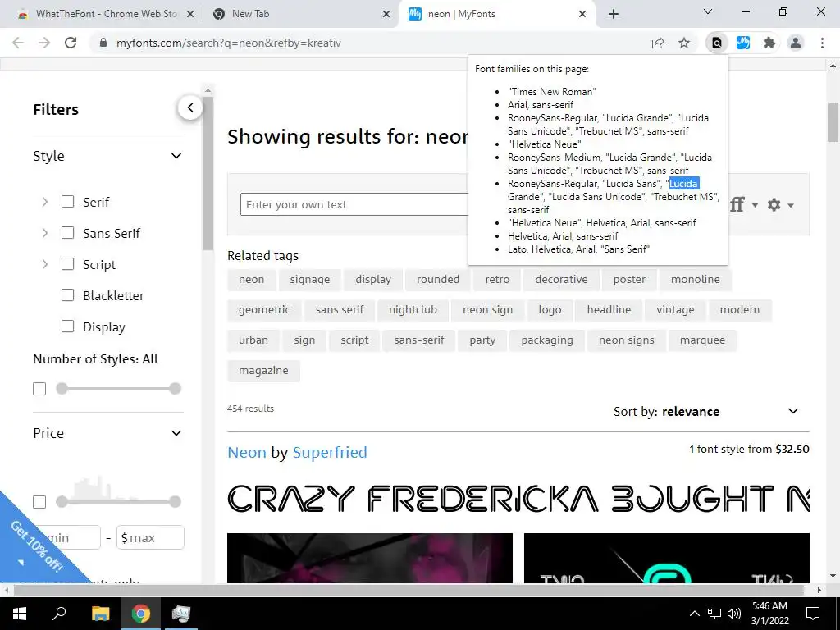Open the share page icon in address bar
The width and height of the screenshot is (840, 630).
pos(658,43)
